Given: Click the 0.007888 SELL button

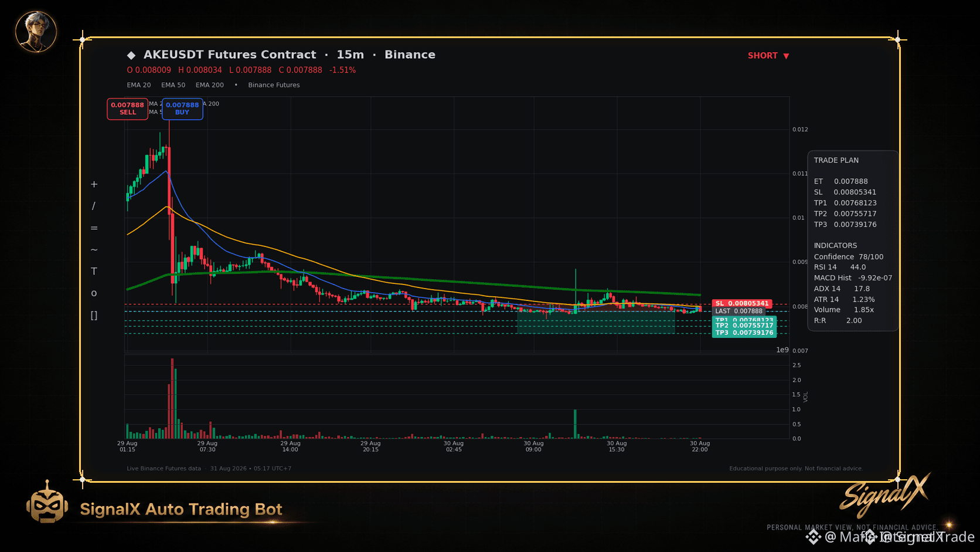Looking at the screenshot, I should pyautogui.click(x=127, y=109).
